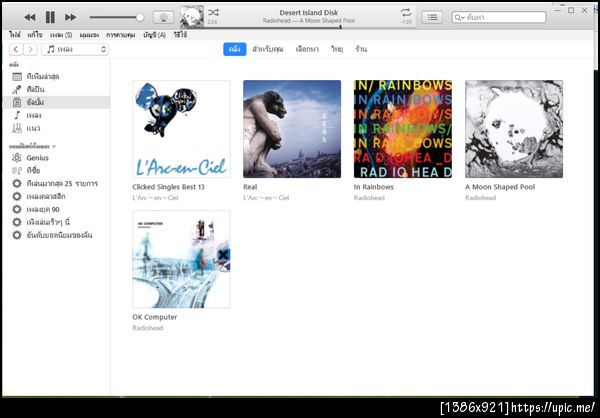Click artist 'Radiohead' under In Rainbows
Viewport: 600px width, 418px height.
pos(369,198)
